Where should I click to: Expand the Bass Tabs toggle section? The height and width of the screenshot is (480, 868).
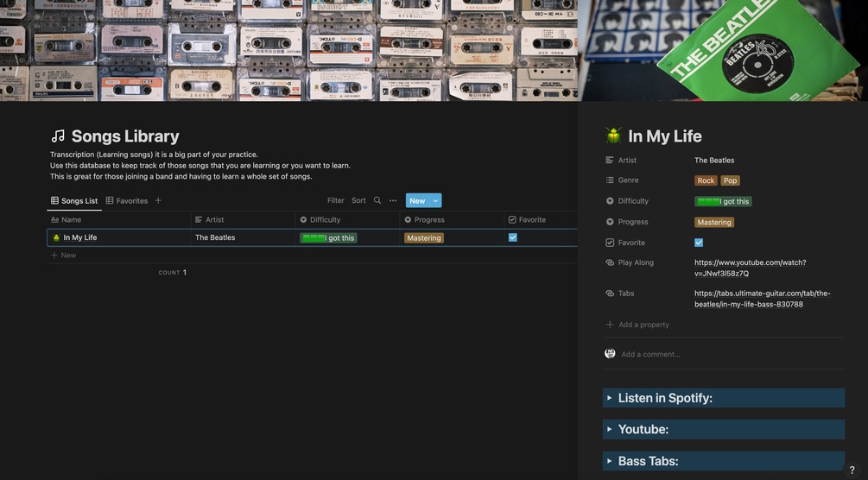click(x=610, y=461)
